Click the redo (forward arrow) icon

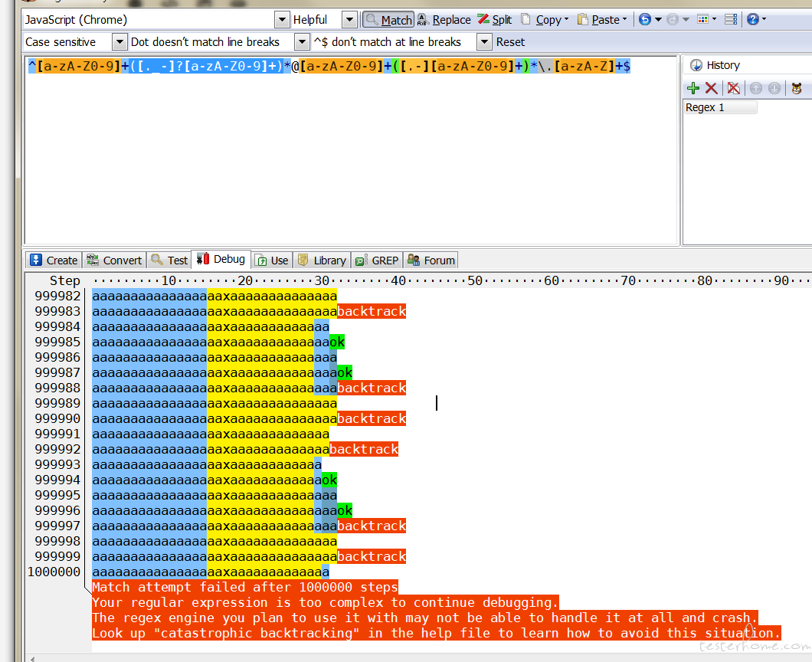[672, 20]
